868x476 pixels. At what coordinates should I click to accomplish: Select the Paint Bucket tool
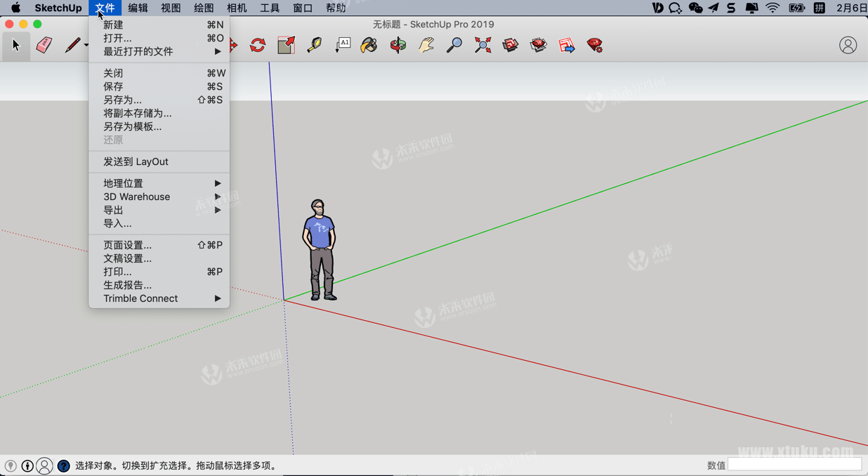pyautogui.click(x=369, y=46)
